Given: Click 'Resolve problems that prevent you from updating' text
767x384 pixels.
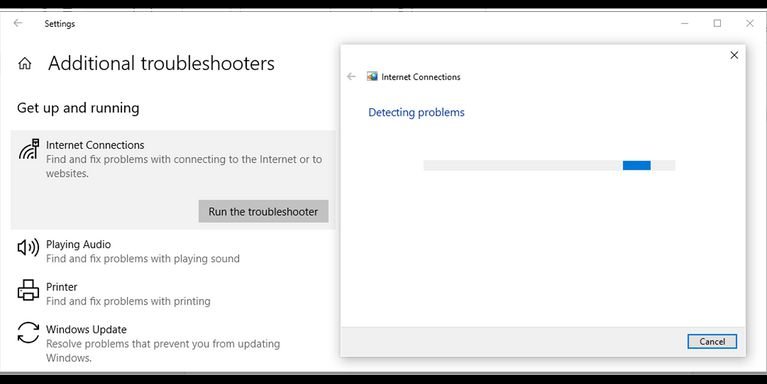Looking at the screenshot, I should pos(163,344).
